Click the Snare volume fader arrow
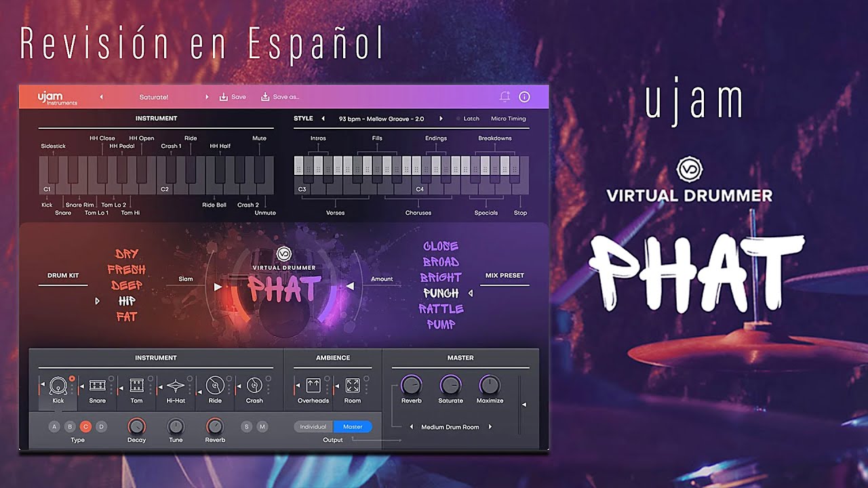This screenshot has height=488, width=868. coord(82,386)
